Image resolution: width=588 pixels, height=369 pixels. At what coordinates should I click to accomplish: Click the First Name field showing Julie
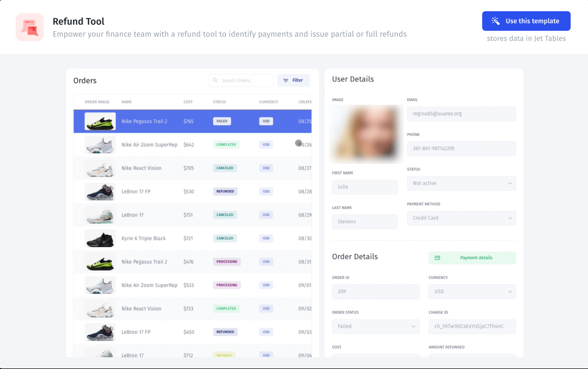(365, 187)
